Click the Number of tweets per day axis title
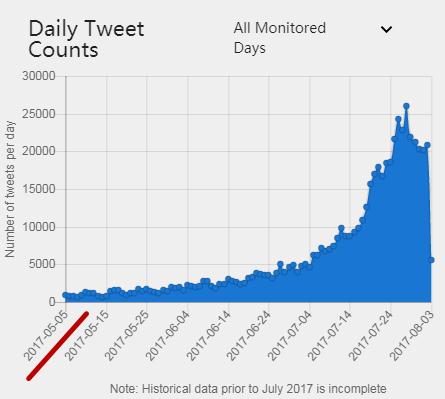 (x=10, y=189)
